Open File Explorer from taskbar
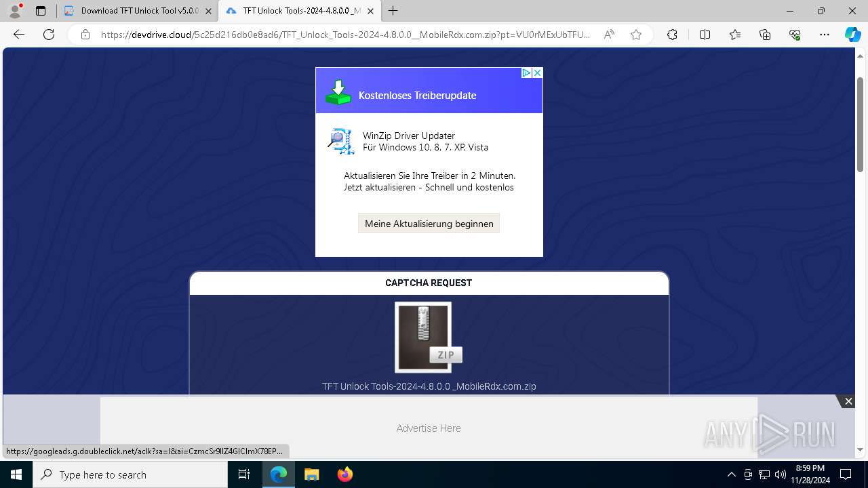Image resolution: width=868 pixels, height=488 pixels. tap(311, 474)
